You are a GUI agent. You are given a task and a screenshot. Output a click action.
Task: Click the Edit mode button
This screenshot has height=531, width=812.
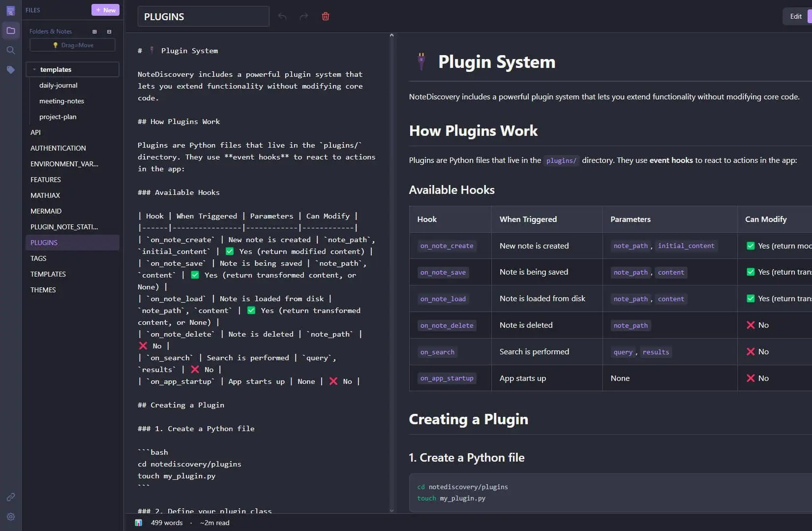click(x=796, y=16)
